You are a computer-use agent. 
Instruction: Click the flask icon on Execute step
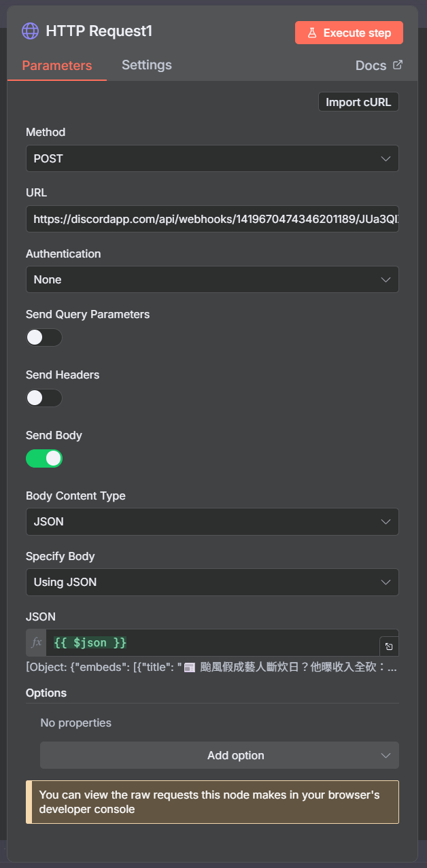coord(312,33)
